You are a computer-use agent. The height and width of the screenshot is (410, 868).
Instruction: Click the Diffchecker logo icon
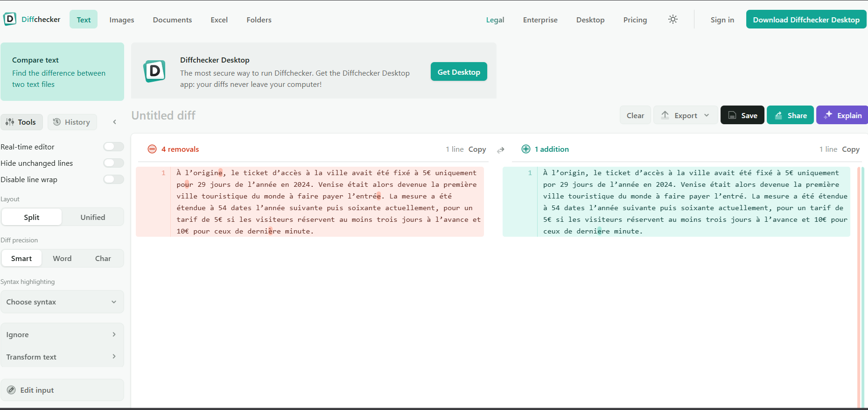(10, 19)
